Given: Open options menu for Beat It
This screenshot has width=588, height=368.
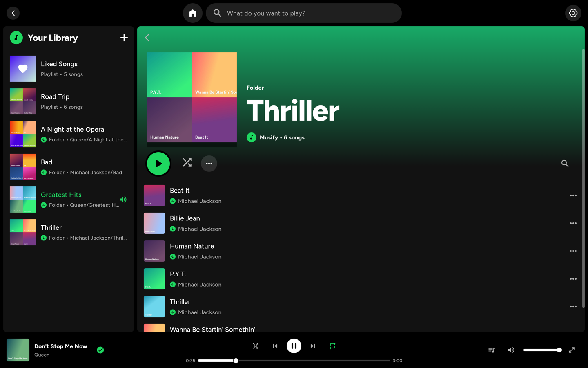Looking at the screenshot, I should point(573,195).
